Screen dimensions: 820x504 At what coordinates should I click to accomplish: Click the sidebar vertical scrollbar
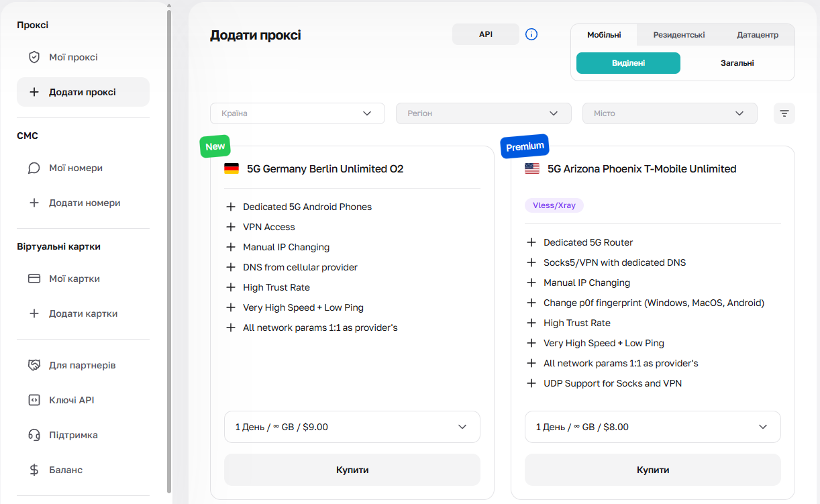click(x=169, y=248)
